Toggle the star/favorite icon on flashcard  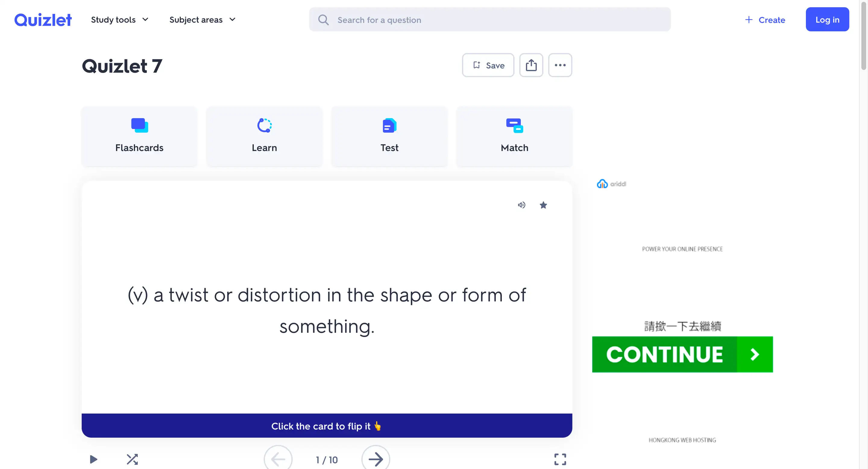coord(543,204)
